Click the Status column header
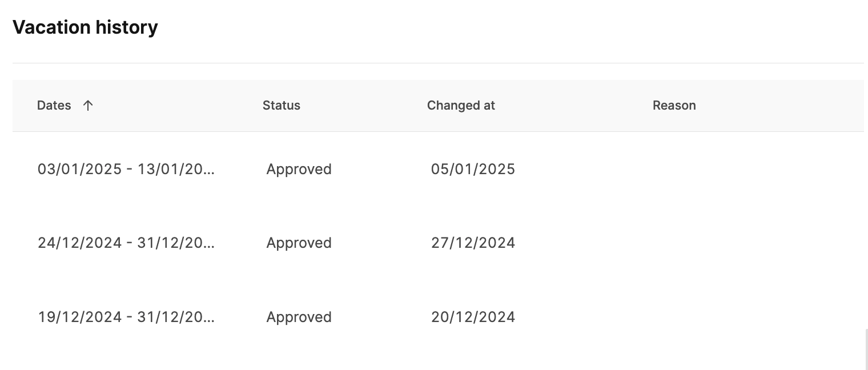 click(281, 105)
